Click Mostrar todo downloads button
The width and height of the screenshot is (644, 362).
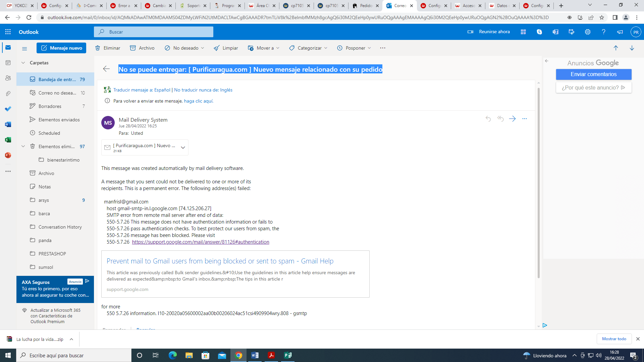614,339
